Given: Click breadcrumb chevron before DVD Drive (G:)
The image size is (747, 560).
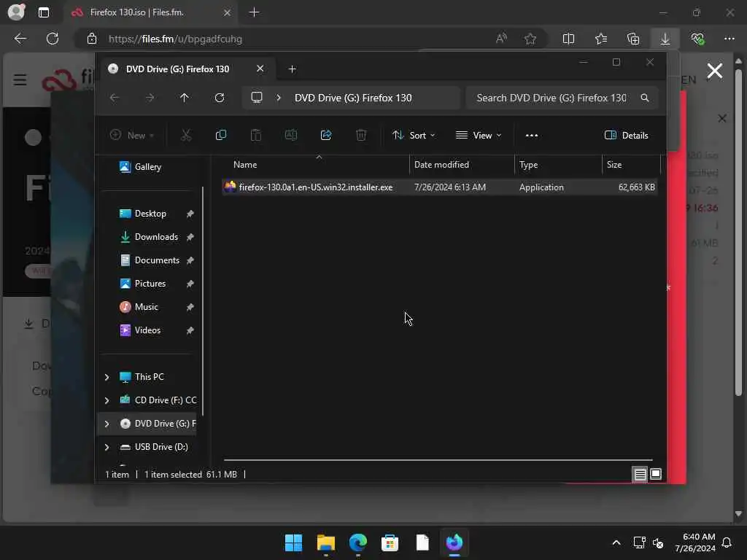Looking at the screenshot, I should click(x=279, y=98).
